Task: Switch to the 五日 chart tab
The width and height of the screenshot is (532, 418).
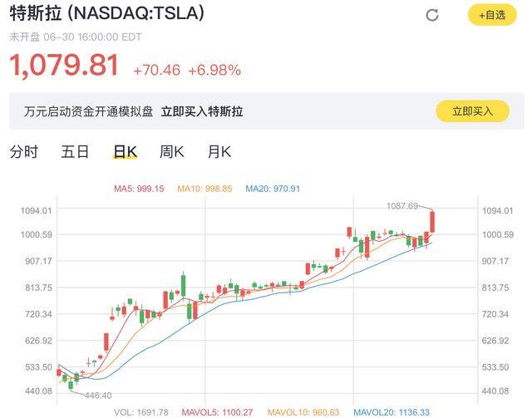Action: point(75,151)
